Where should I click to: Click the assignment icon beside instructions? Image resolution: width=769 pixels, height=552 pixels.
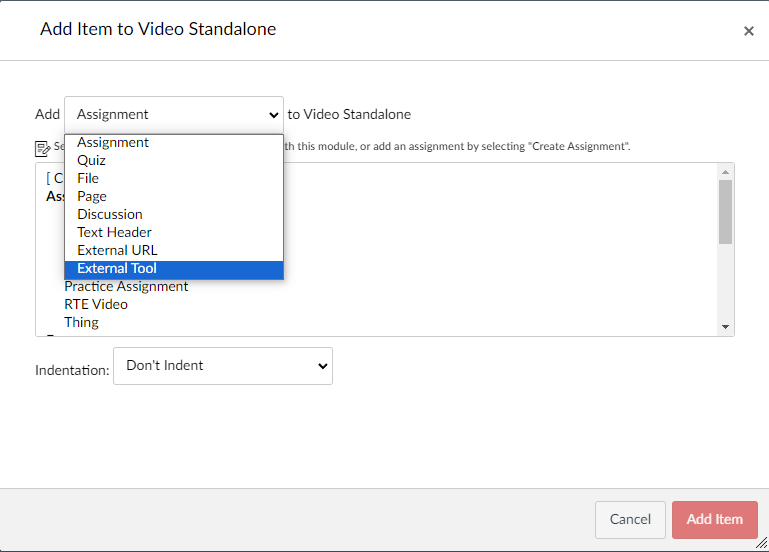[x=42, y=149]
